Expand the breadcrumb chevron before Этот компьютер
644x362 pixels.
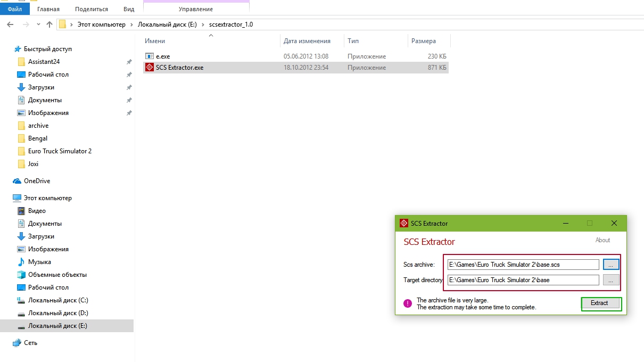pos(71,24)
